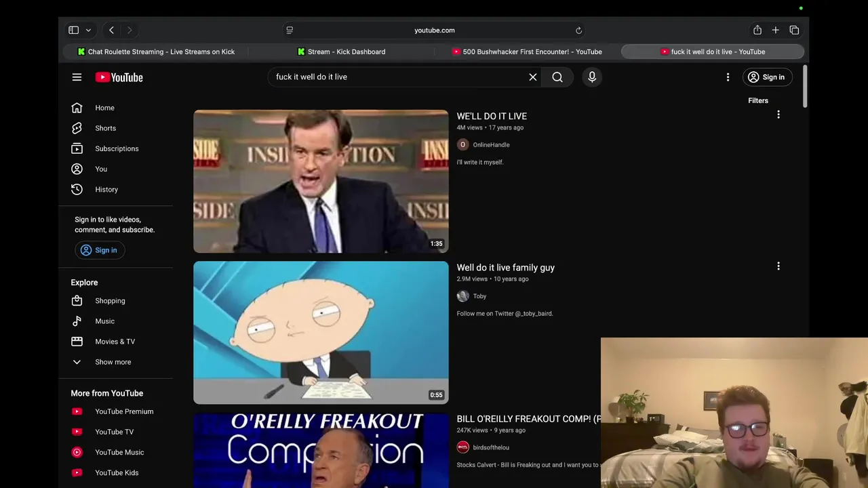The width and height of the screenshot is (868, 488).
Task: Open more options for WE'LL DO IT LIVE video
Action: click(x=778, y=115)
